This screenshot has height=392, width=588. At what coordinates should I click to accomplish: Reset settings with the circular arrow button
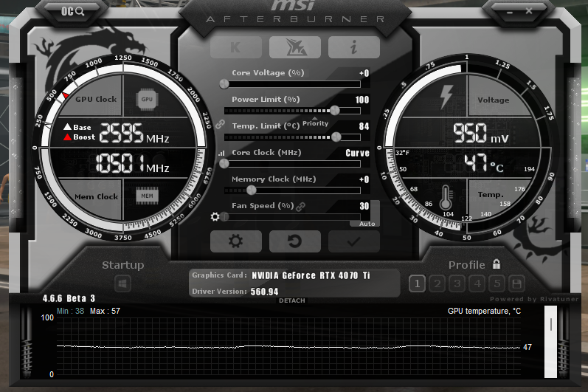[295, 241]
